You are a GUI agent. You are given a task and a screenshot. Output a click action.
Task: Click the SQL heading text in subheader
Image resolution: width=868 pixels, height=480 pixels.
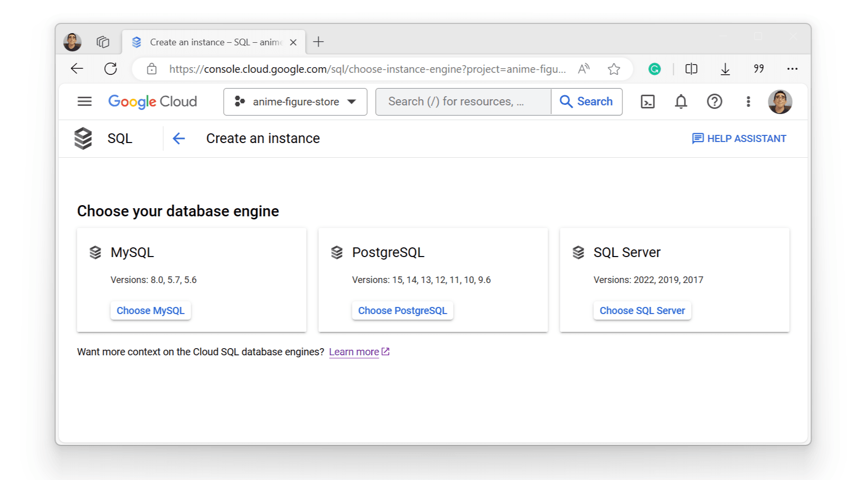point(120,138)
